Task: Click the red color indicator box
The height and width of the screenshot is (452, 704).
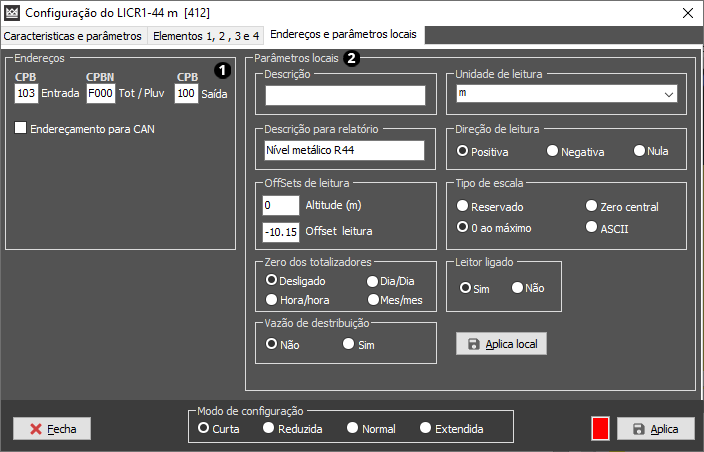Action: pos(600,428)
